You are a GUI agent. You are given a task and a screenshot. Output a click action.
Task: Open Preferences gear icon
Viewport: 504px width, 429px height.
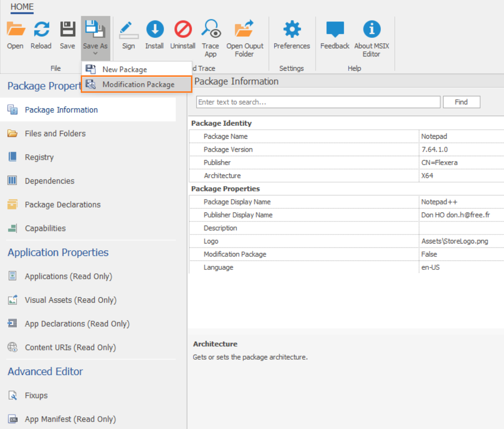point(292,29)
